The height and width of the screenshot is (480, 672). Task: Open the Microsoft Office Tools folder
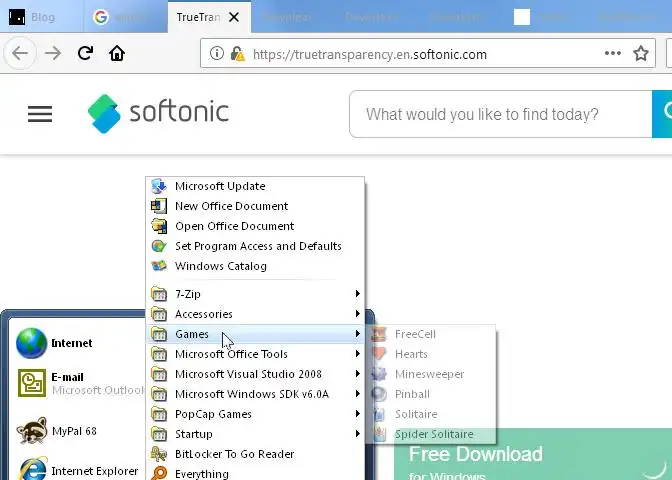coord(255,354)
